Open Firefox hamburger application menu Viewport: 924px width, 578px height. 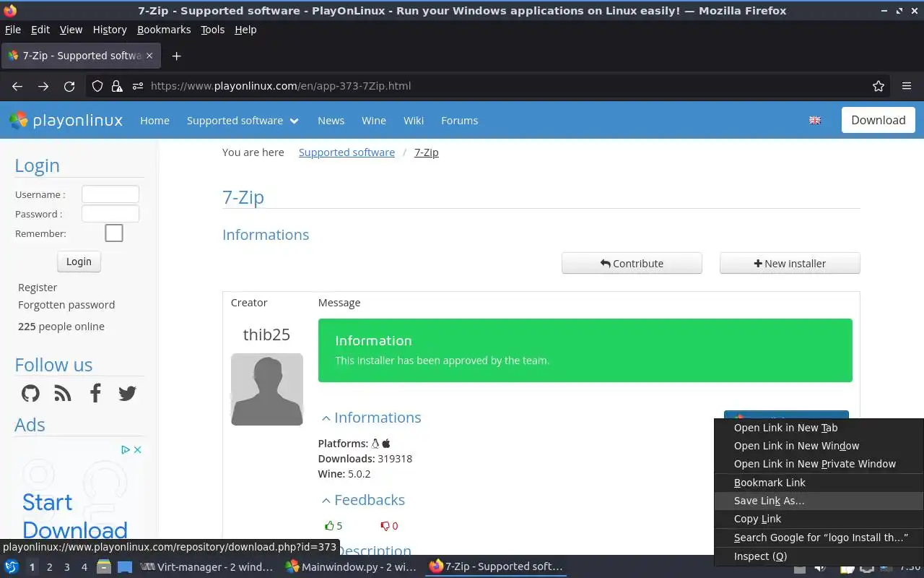(x=907, y=86)
